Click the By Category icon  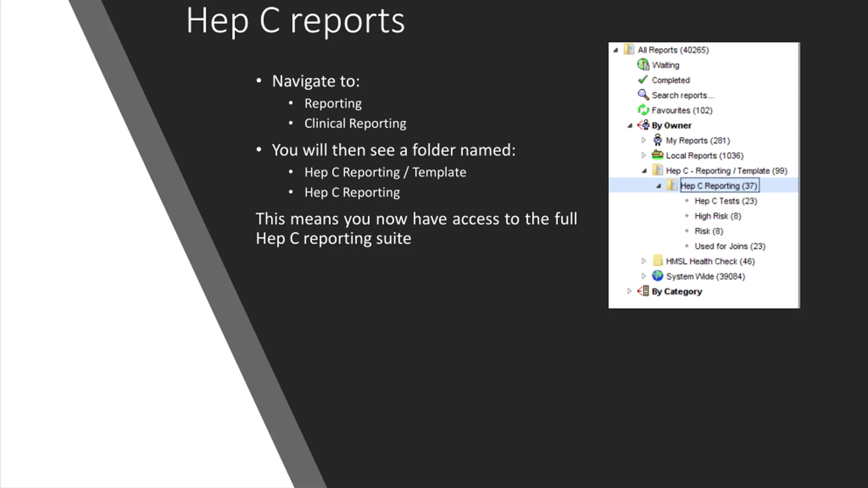(643, 291)
